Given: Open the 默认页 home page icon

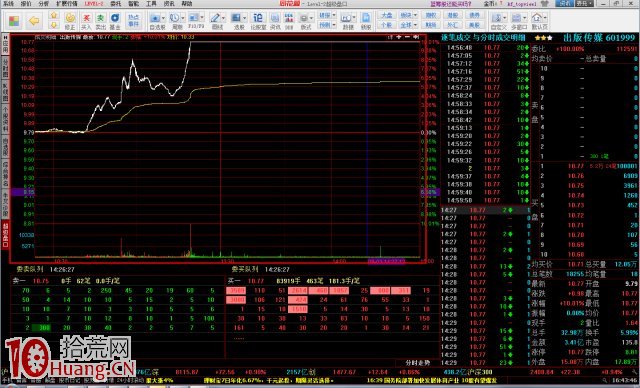Looking at the screenshot, I should click(x=539, y=21).
